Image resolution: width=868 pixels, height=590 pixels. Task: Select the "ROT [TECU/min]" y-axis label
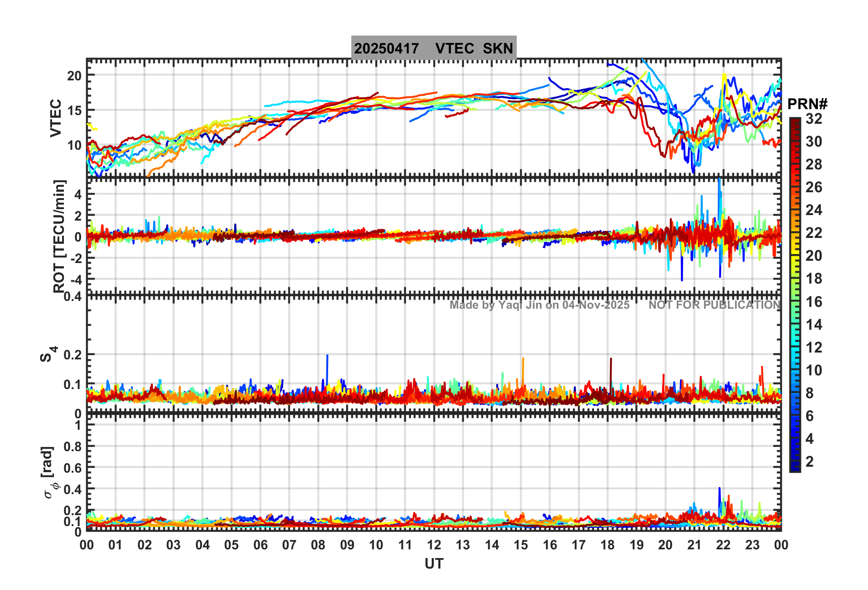(59, 236)
